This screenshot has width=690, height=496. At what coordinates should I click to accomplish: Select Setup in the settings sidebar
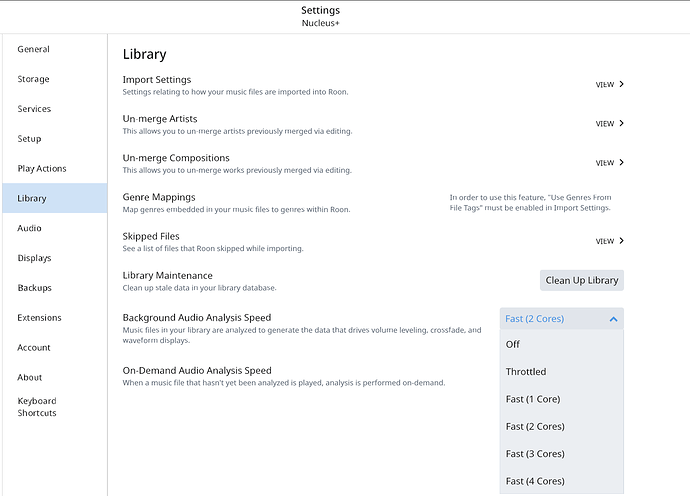[x=55, y=139]
